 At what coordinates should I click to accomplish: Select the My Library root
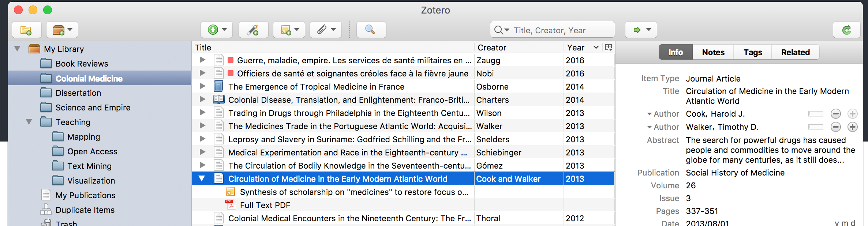64,49
